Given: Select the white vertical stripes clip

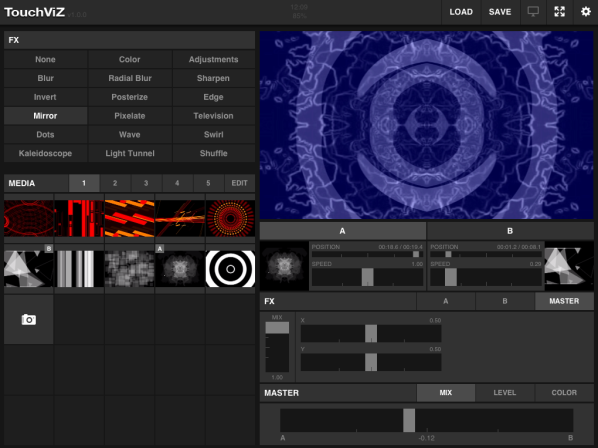Looking at the screenshot, I should point(79,268).
